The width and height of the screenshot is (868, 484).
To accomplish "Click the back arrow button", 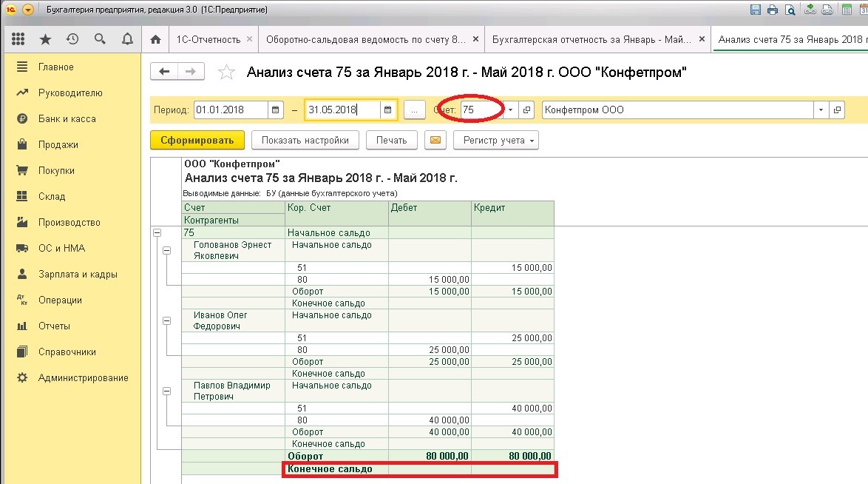I will pos(164,72).
